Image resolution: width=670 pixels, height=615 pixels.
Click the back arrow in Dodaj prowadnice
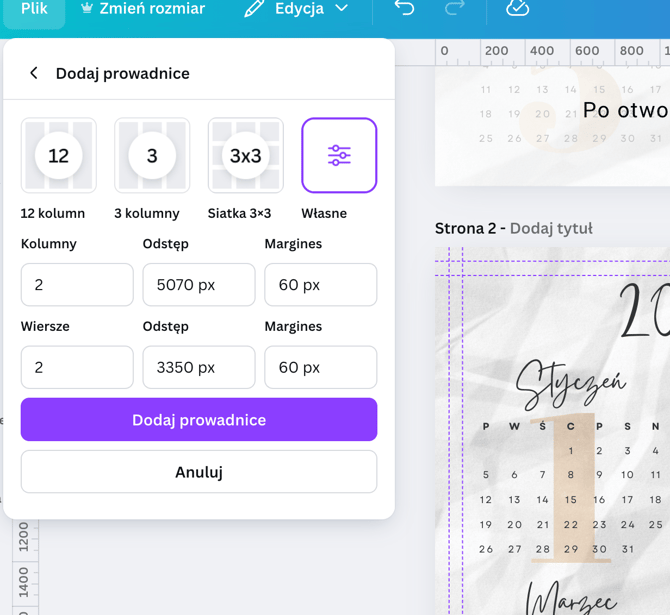click(x=34, y=73)
